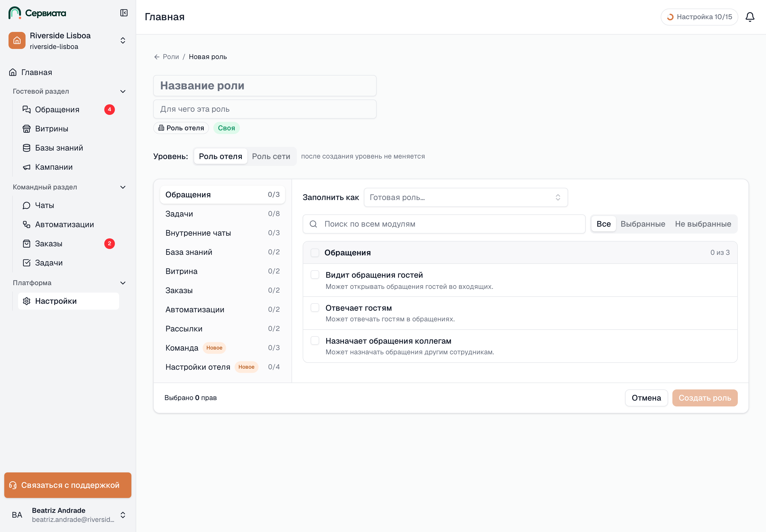Show Не выбранные permissions filter
The height and width of the screenshot is (532, 766).
703,224
